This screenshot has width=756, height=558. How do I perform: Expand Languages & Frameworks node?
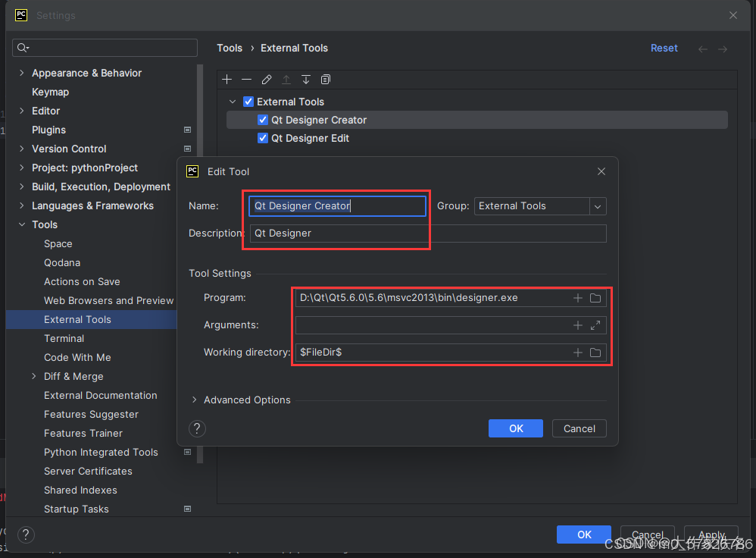click(22, 205)
